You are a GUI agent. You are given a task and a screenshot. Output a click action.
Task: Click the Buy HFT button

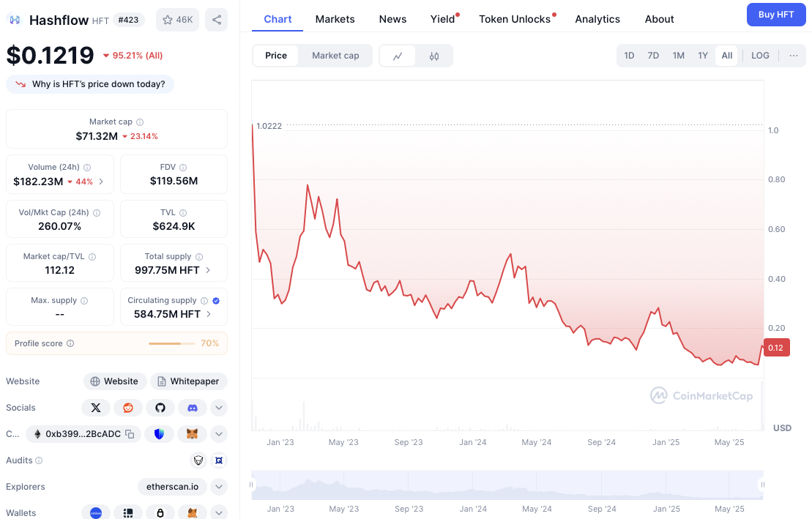[775, 15]
